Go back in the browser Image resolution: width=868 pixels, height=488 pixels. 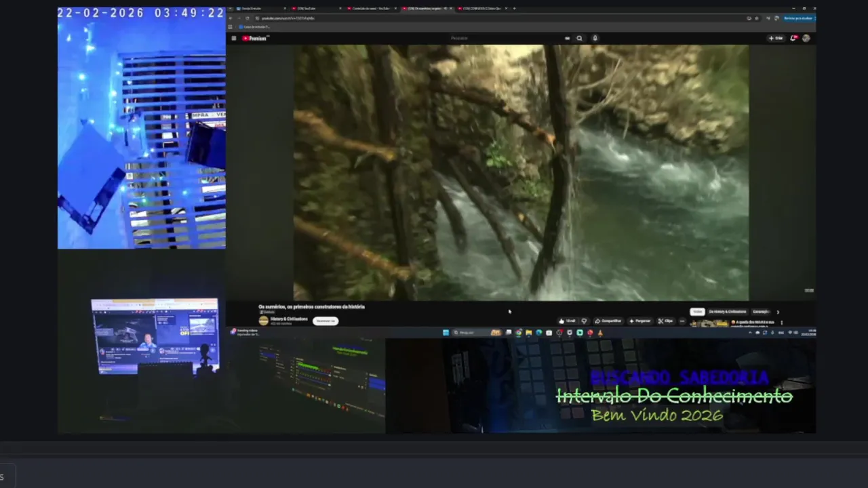pos(231,18)
